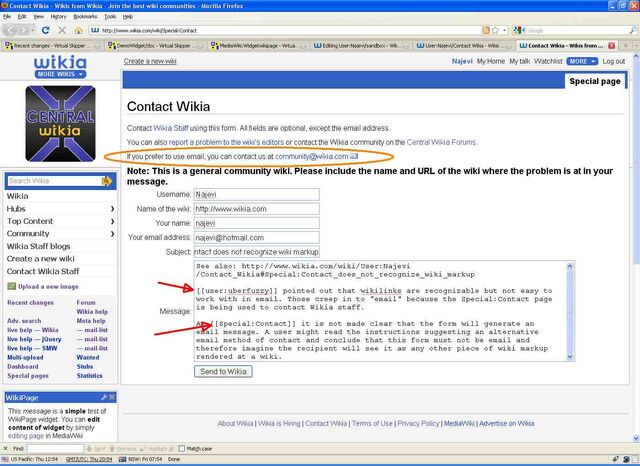
Task: Close the find bar with X icon
Action: [x=5, y=448]
